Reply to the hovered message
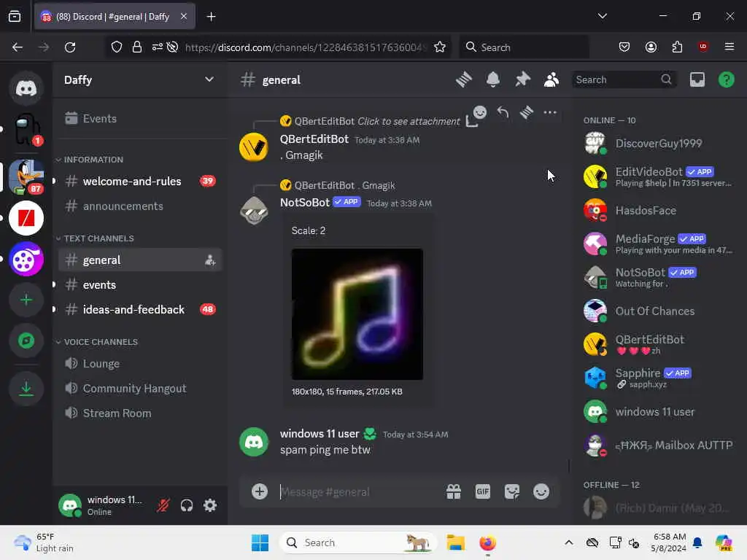747x560 pixels. [503, 112]
